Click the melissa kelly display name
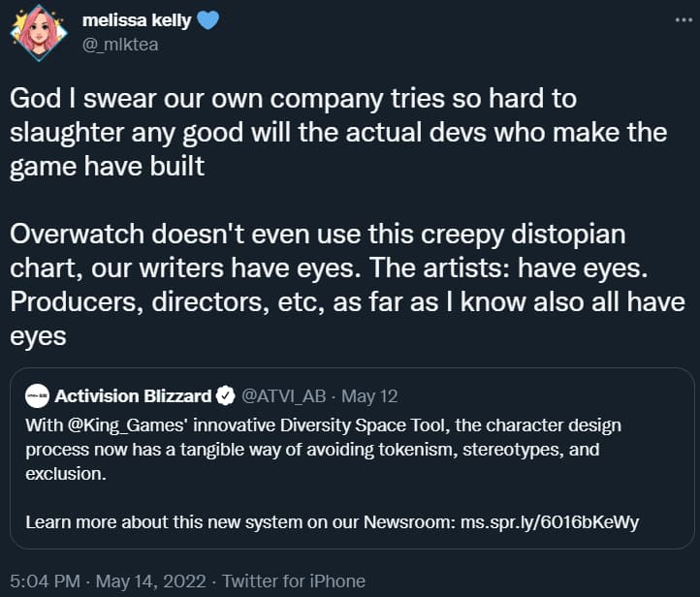 point(137,20)
